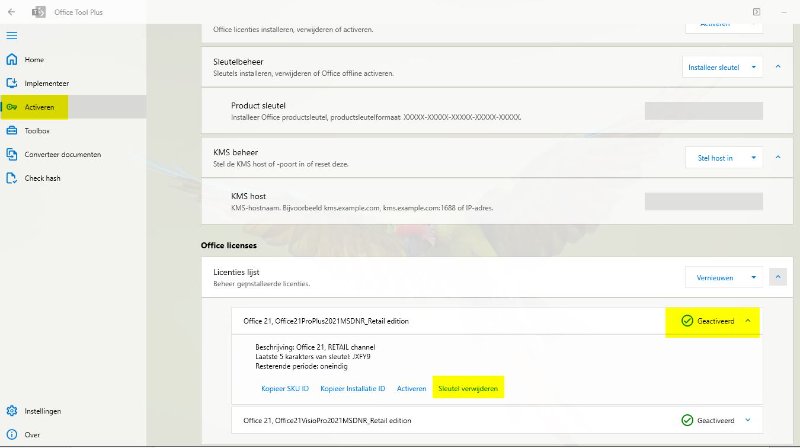Click the Product sleutel input field
800x448 pixels.
[x=704, y=111]
